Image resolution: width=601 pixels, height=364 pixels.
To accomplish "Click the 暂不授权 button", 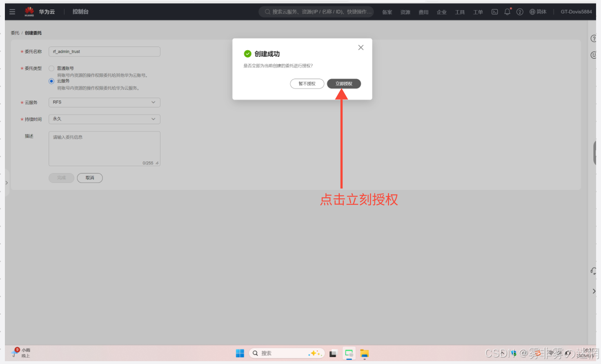I will [307, 84].
